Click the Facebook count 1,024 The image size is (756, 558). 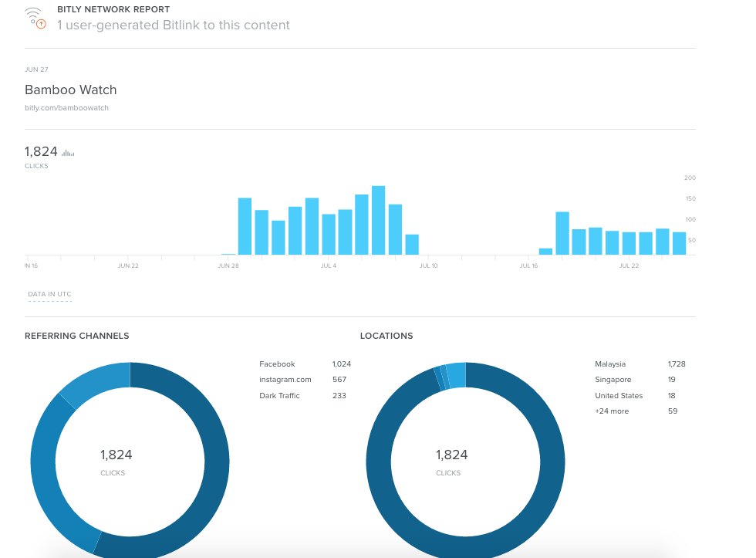coord(342,364)
